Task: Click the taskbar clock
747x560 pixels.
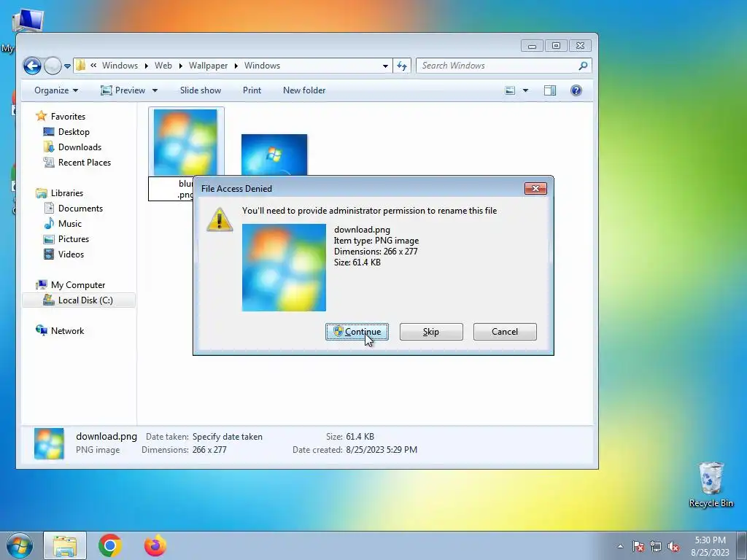Action: click(711, 546)
